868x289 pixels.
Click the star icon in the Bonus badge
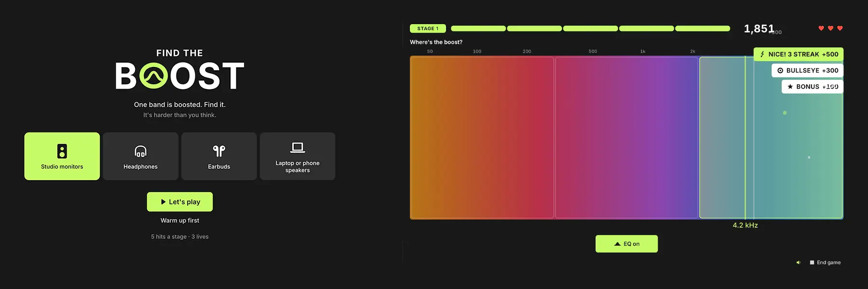[x=790, y=87]
